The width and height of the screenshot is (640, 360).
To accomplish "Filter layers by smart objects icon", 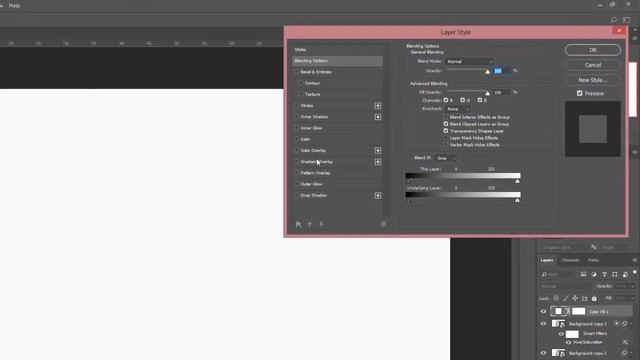I will [x=625, y=274].
